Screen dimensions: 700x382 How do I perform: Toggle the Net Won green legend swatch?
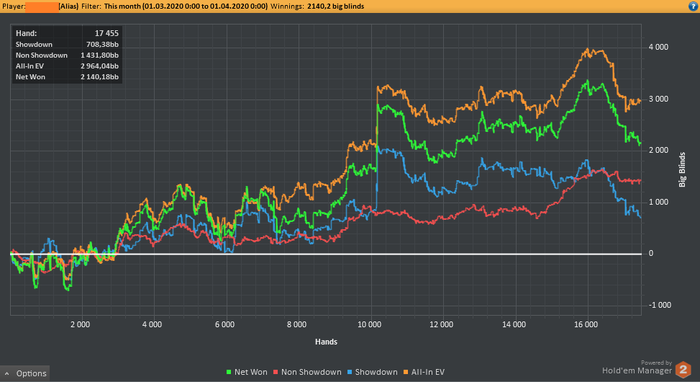click(229, 372)
